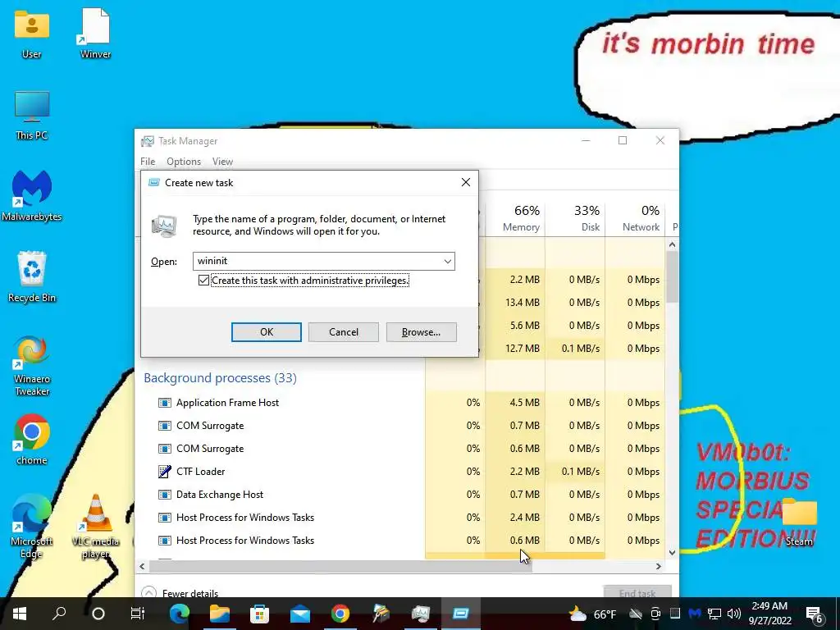840x630 pixels.
Task: Click horizontal scrollbar left arrow
Action: (x=142, y=566)
